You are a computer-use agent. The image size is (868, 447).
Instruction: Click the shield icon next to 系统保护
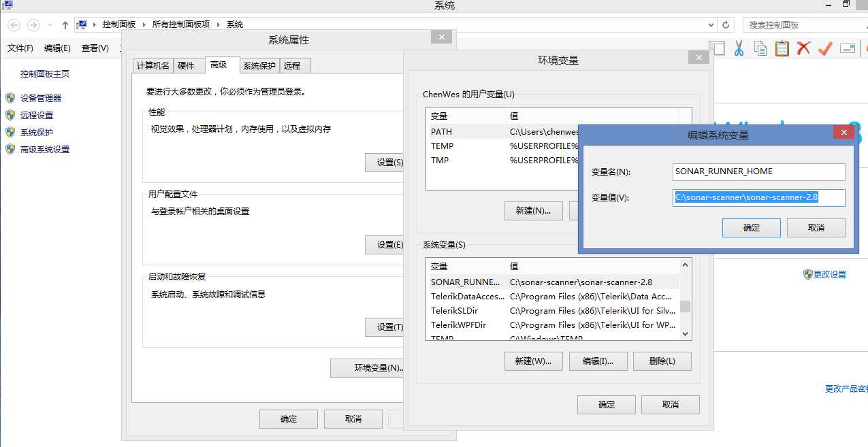pos(10,132)
